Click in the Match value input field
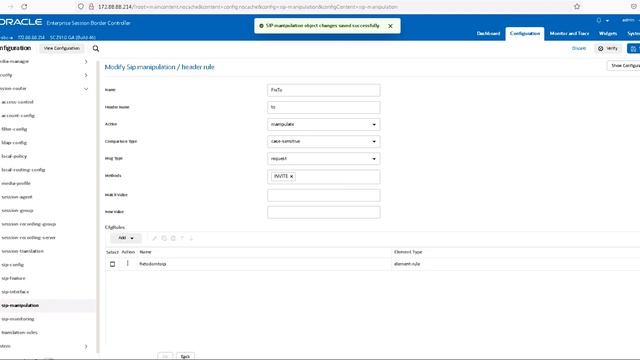This screenshot has width=640, height=360. point(324,195)
